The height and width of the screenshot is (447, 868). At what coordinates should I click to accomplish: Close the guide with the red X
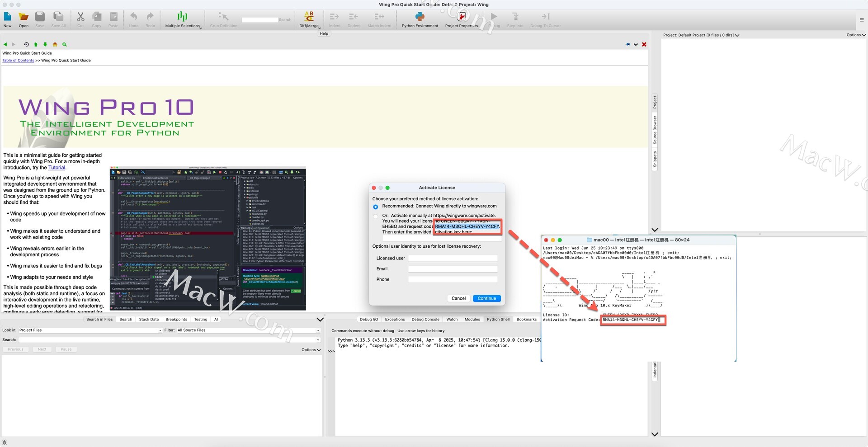pos(644,44)
